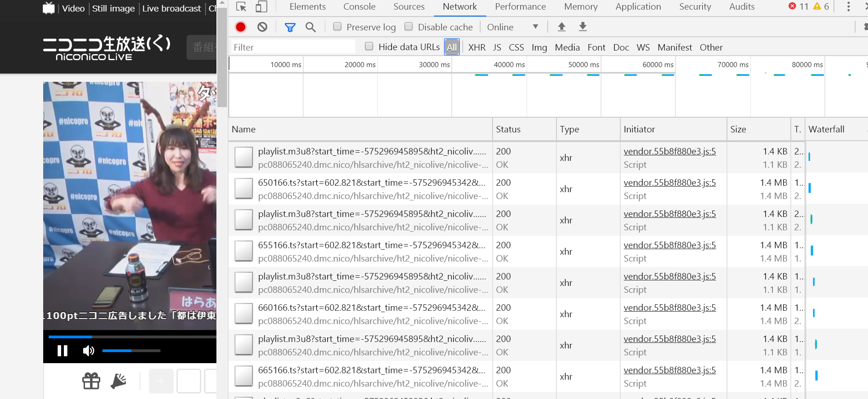Viewport: 868px width, 399px height.
Task: Switch to the Memory tab
Action: click(581, 7)
